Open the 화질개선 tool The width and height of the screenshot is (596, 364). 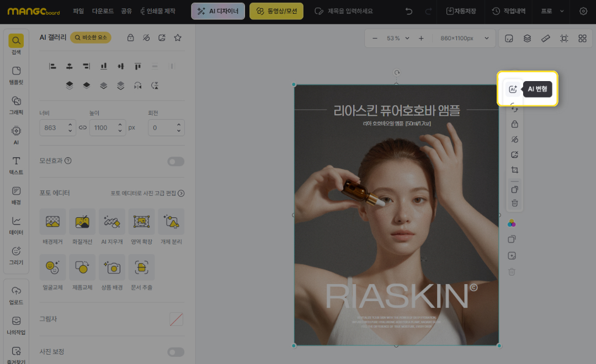82,222
